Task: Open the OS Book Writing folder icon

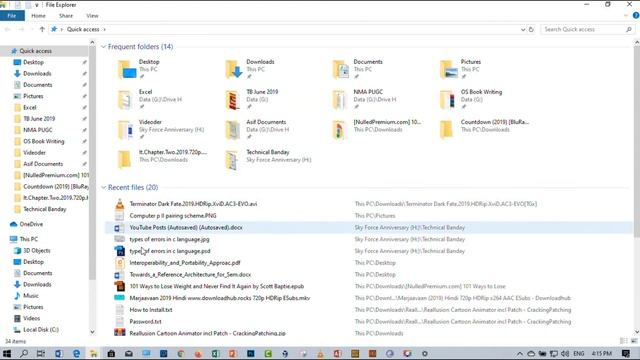Action: (x=447, y=99)
